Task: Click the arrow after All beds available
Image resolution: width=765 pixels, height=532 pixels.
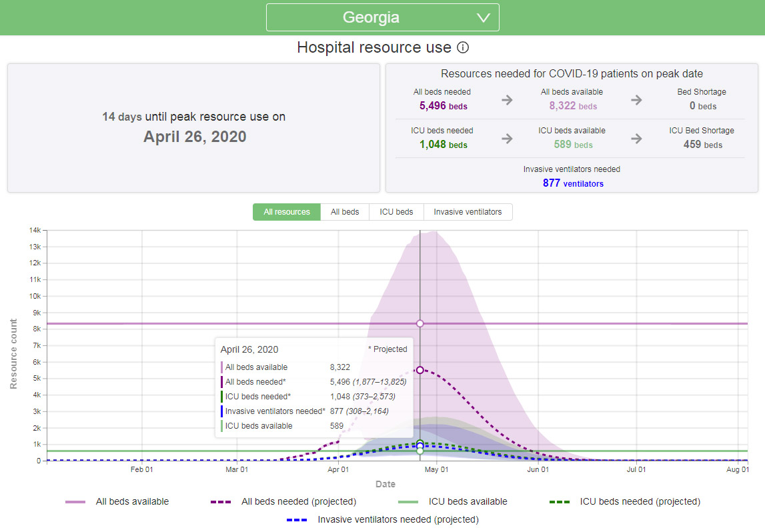Action: coord(637,100)
